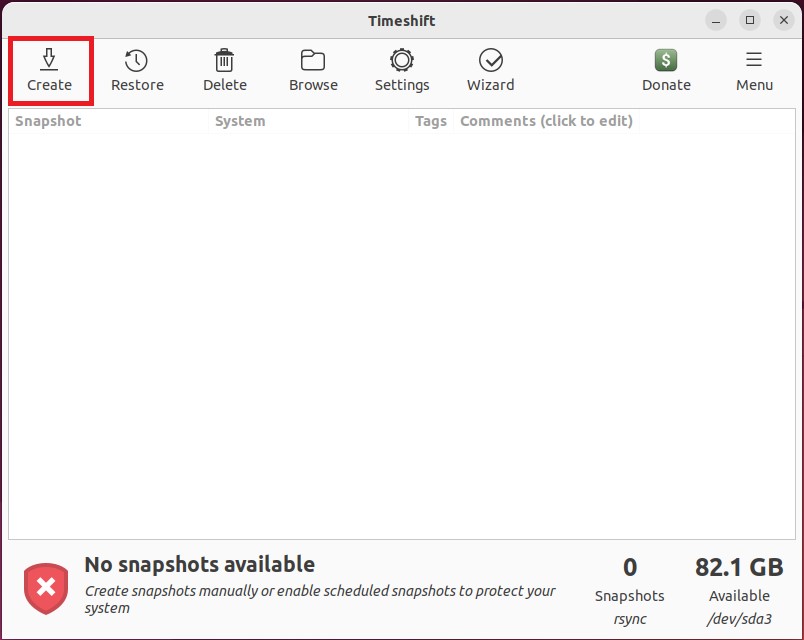This screenshot has height=640, width=804.
Task: Open Timeshift Settings via the gear icon
Action: click(x=401, y=60)
